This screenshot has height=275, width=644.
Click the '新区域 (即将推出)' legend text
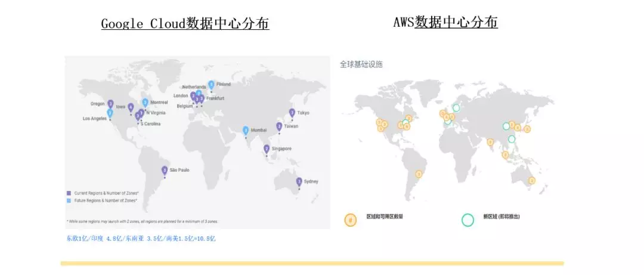point(502,217)
